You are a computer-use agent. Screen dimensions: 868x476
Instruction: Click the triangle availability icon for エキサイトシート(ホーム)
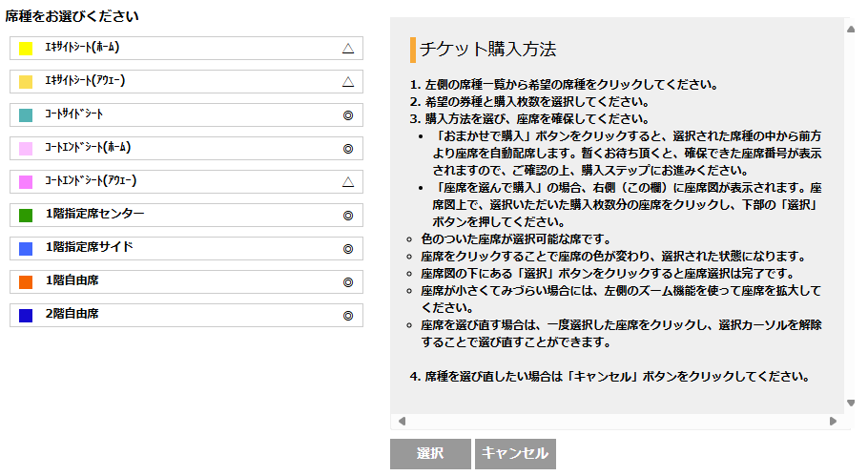348,48
